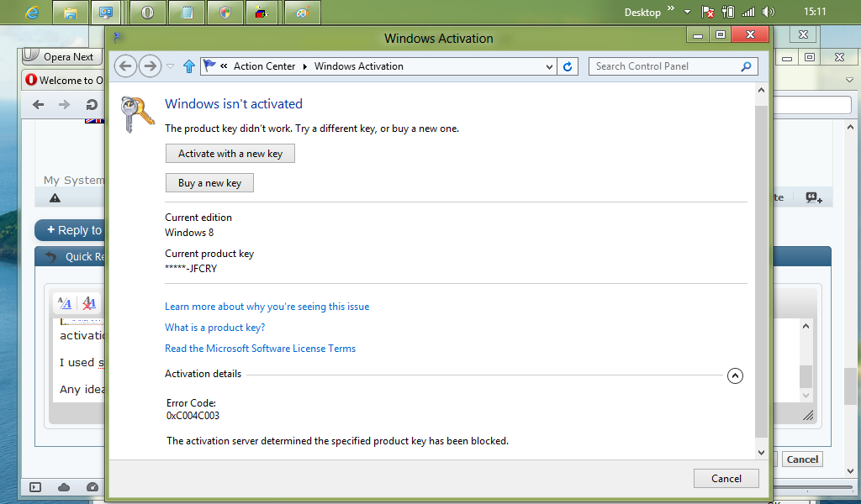Open the Opera browser taskbar button
The width and height of the screenshot is (861, 504).
[x=147, y=13]
